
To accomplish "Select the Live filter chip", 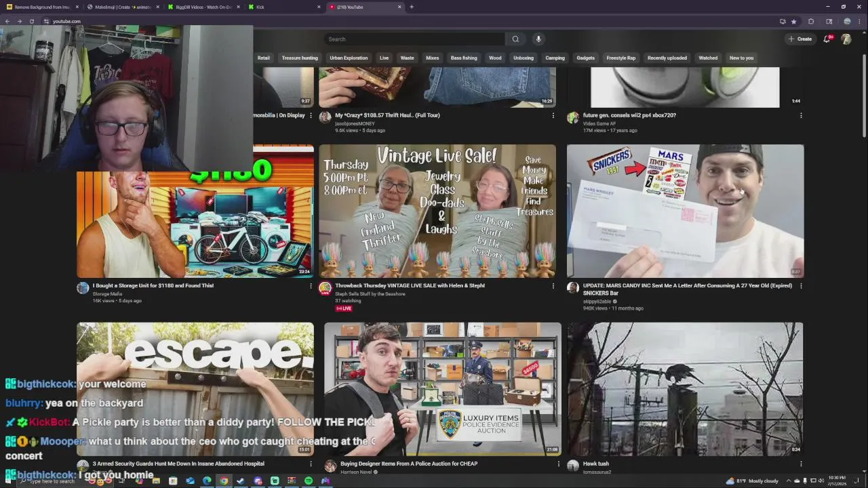I will (x=384, y=58).
